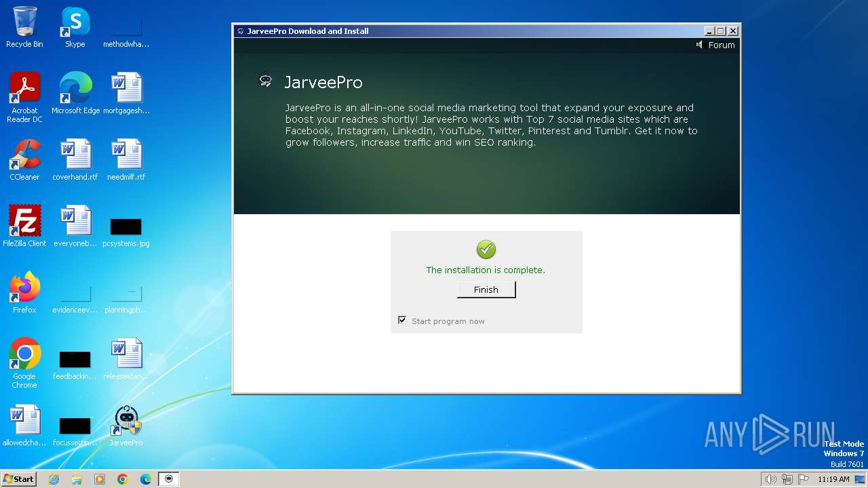
Task: Select the allowedcha document icon
Action: pos(24,426)
